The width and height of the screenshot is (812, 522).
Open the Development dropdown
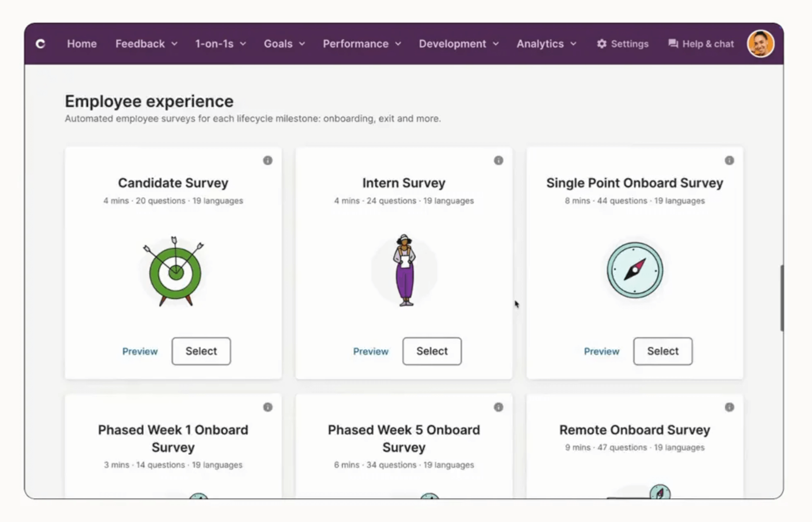(458, 44)
